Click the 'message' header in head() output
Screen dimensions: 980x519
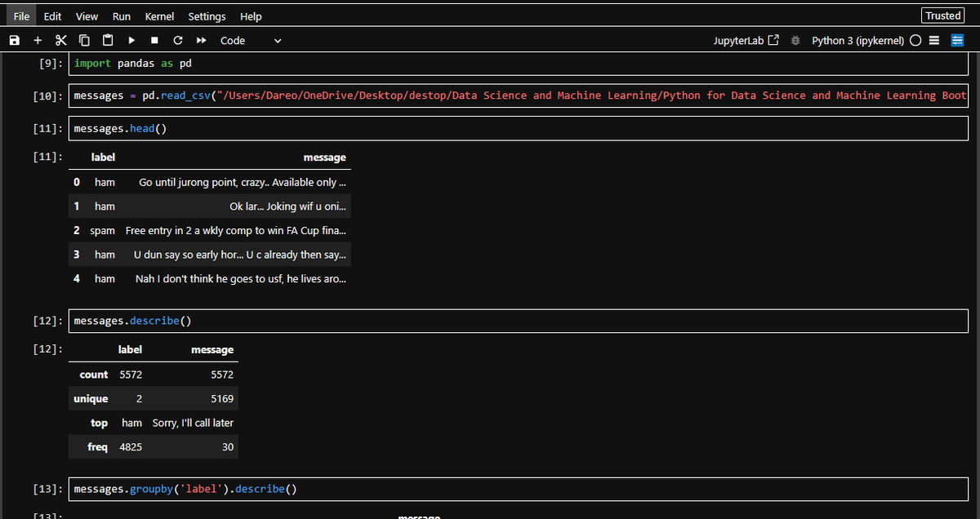[324, 157]
